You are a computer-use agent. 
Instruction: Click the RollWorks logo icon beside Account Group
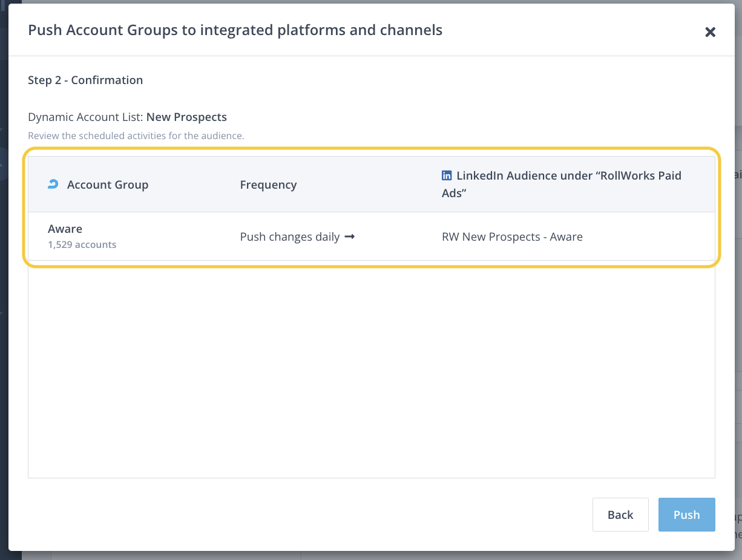click(x=53, y=184)
